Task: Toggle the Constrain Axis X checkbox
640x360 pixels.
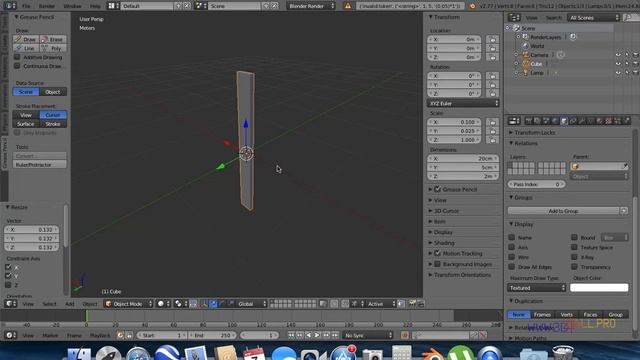Action: 8,267
